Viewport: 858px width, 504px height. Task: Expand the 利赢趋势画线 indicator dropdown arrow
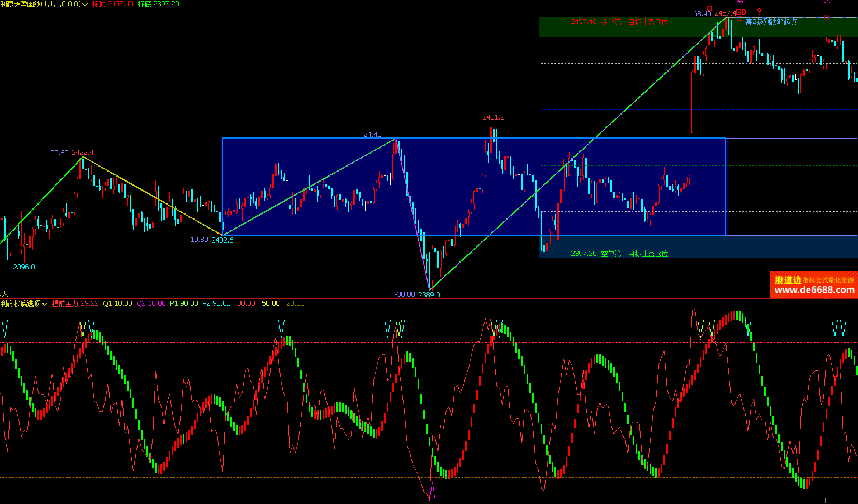pyautogui.click(x=85, y=4)
